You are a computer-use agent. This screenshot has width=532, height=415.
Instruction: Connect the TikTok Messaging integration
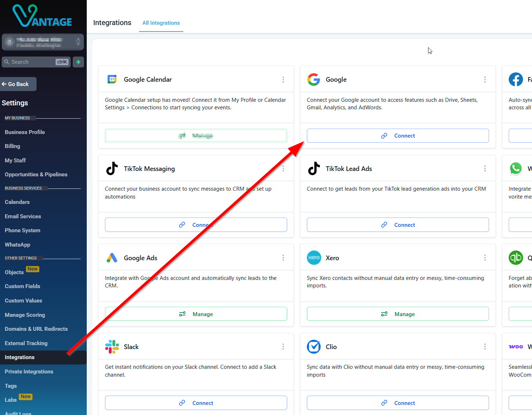[196, 225]
